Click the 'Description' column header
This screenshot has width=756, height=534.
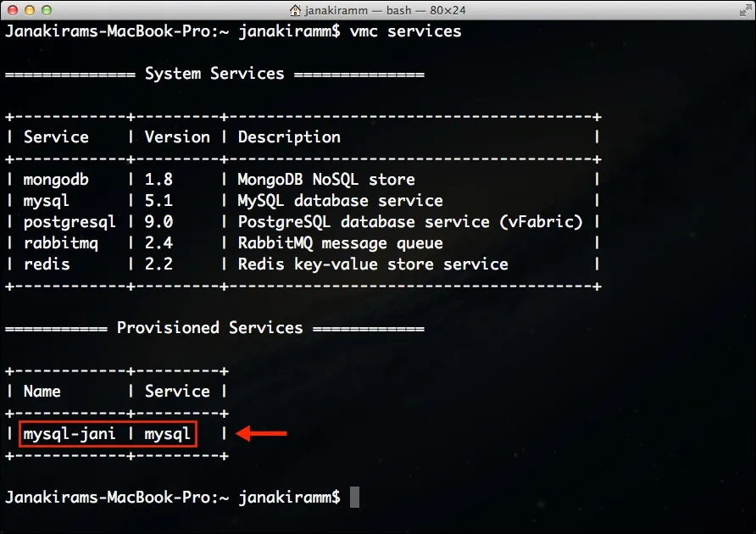pyautogui.click(x=289, y=137)
